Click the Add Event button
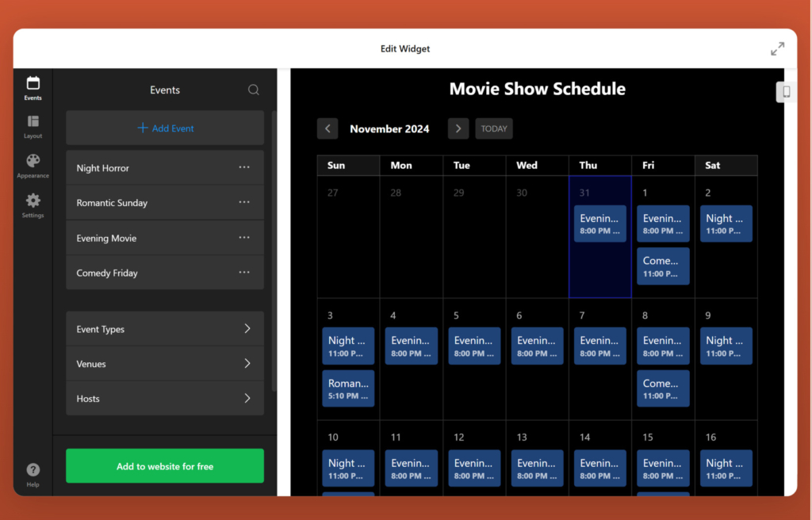The height and width of the screenshot is (520, 812). coord(164,128)
